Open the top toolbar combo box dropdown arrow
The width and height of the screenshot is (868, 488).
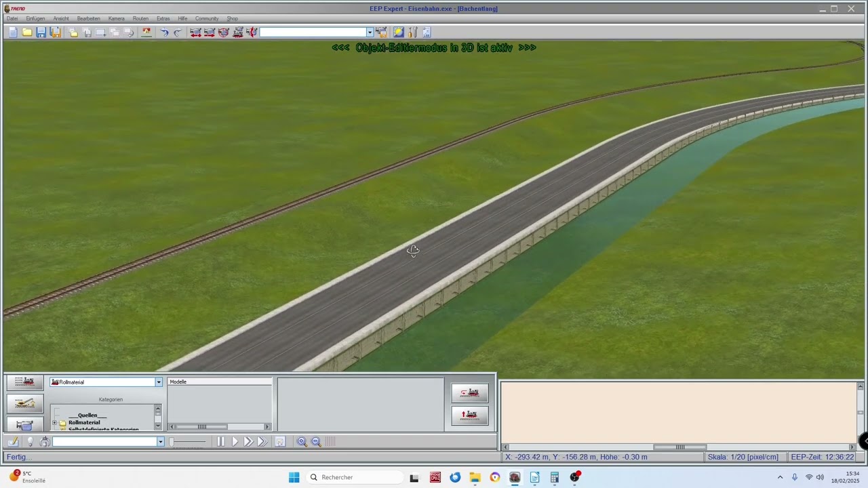pyautogui.click(x=370, y=32)
